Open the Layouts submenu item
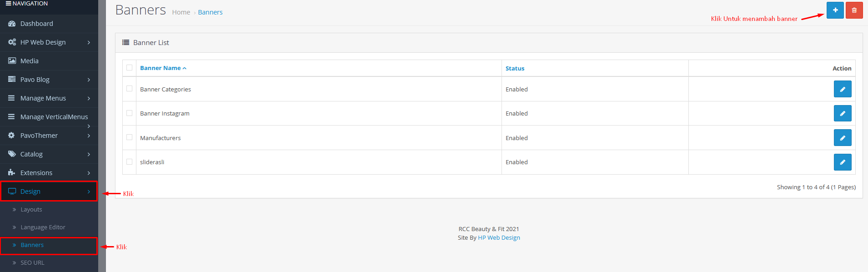 (x=31, y=210)
